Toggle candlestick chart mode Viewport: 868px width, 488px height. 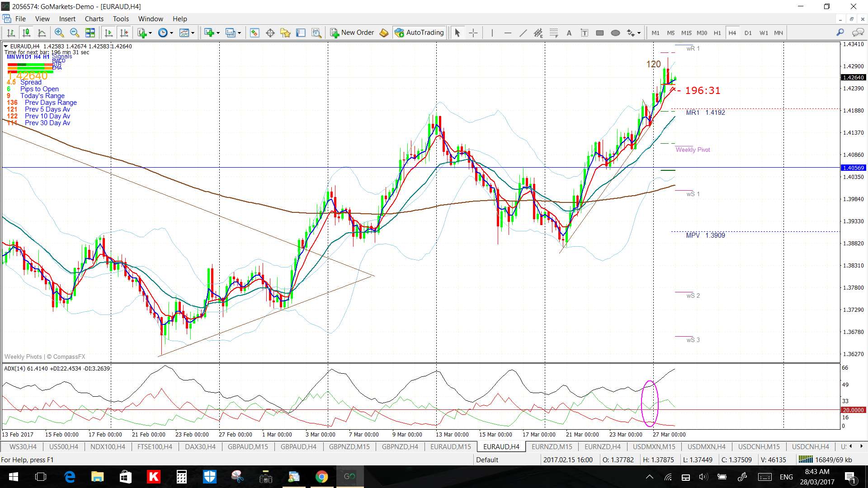coord(26,33)
